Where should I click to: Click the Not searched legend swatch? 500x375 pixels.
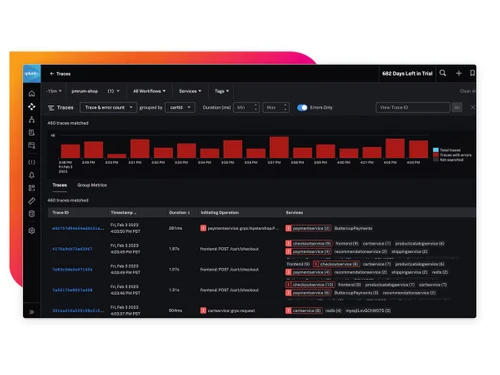point(436,160)
